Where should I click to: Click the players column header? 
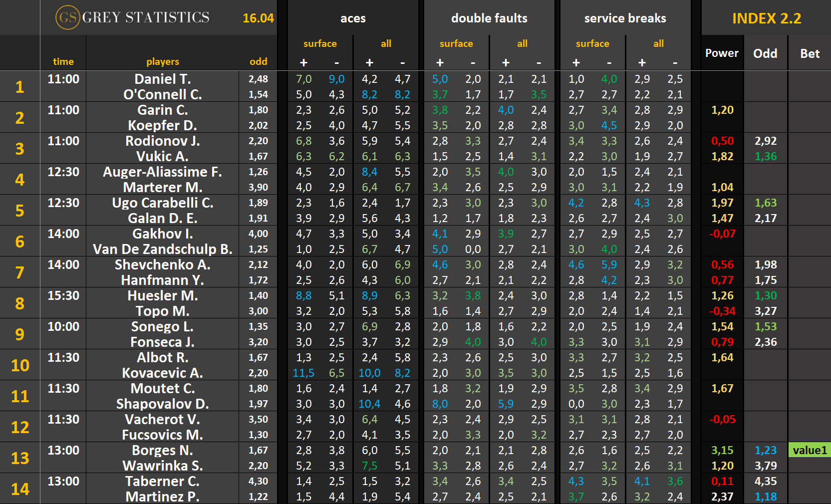click(162, 61)
